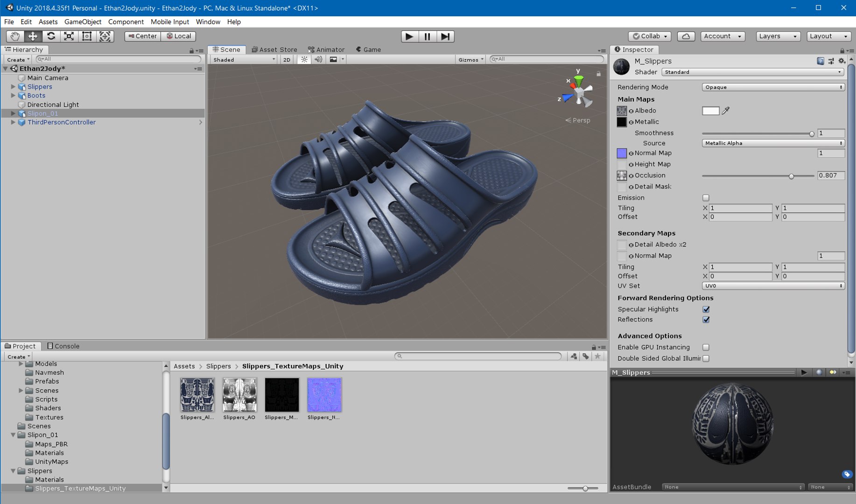Viewport: 856px width, 504px height.
Task: Pick albedo color with eyedropper
Action: pos(725,111)
